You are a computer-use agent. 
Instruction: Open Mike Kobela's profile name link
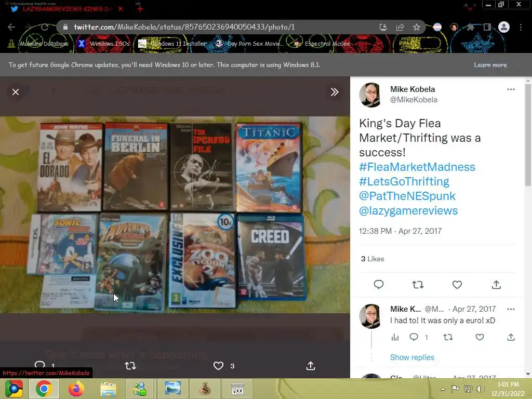pyautogui.click(x=412, y=89)
